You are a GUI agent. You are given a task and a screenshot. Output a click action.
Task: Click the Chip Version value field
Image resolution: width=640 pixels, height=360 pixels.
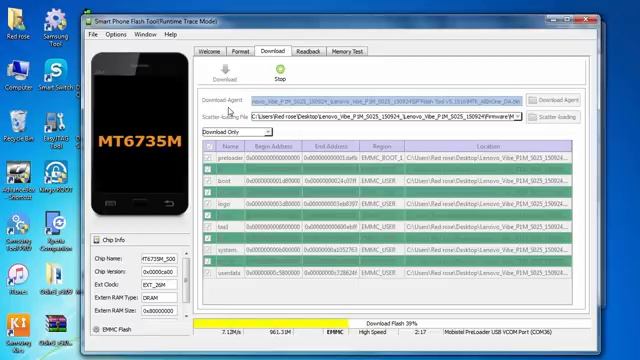point(159,272)
